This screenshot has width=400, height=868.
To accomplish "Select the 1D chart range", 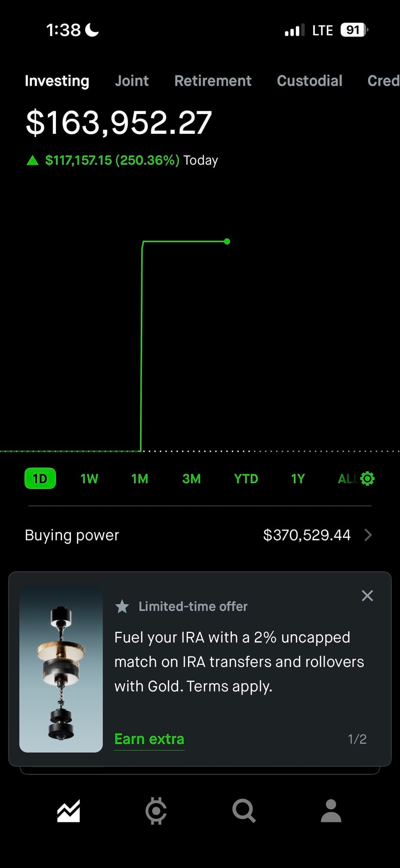I will [x=40, y=479].
